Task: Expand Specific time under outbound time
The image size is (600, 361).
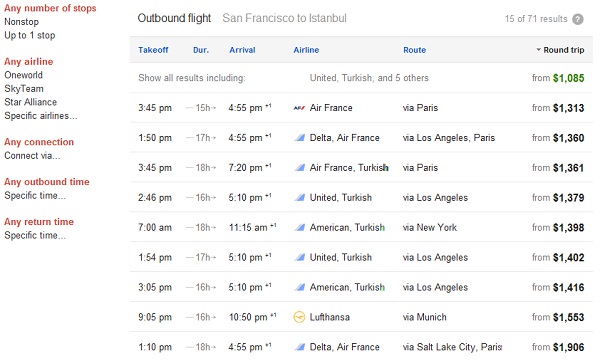Action: (35, 195)
